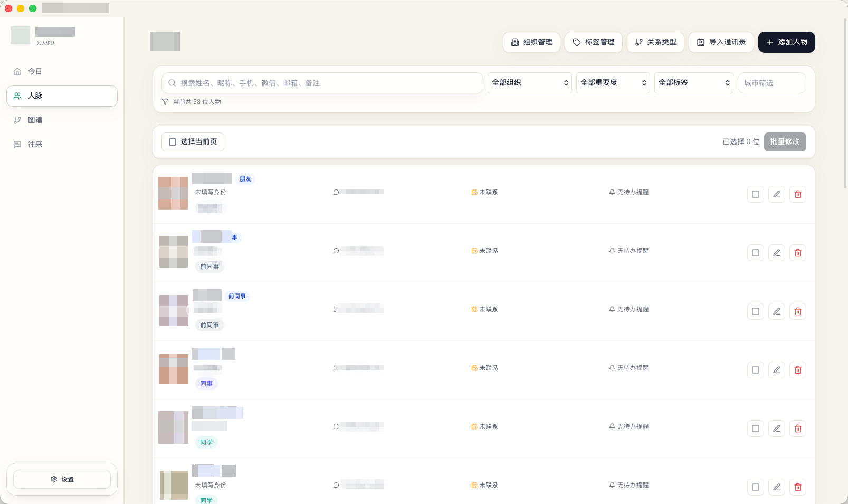The image size is (848, 504).
Task: Click the calendar icon beside 未联系 in 朋友 row
Action: (x=474, y=192)
